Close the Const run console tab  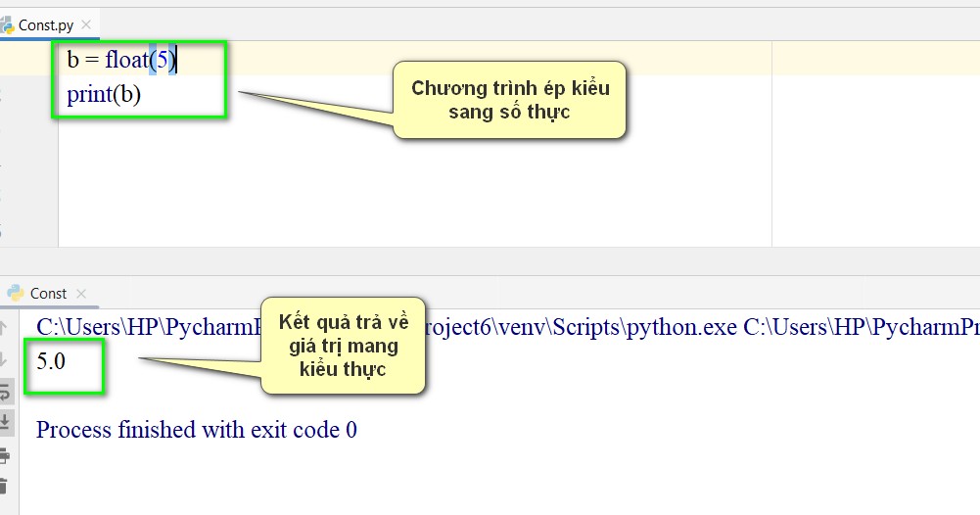coord(81,294)
